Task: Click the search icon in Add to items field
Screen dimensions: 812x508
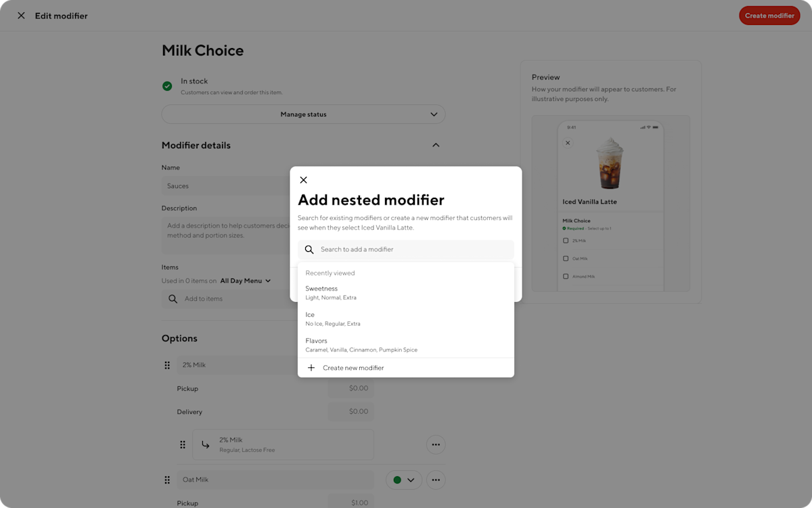Action: click(171, 299)
